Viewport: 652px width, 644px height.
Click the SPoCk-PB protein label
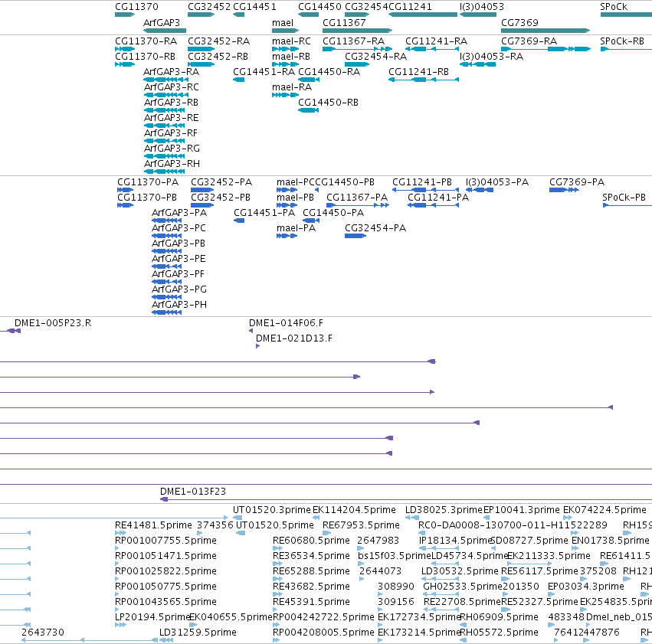click(624, 198)
